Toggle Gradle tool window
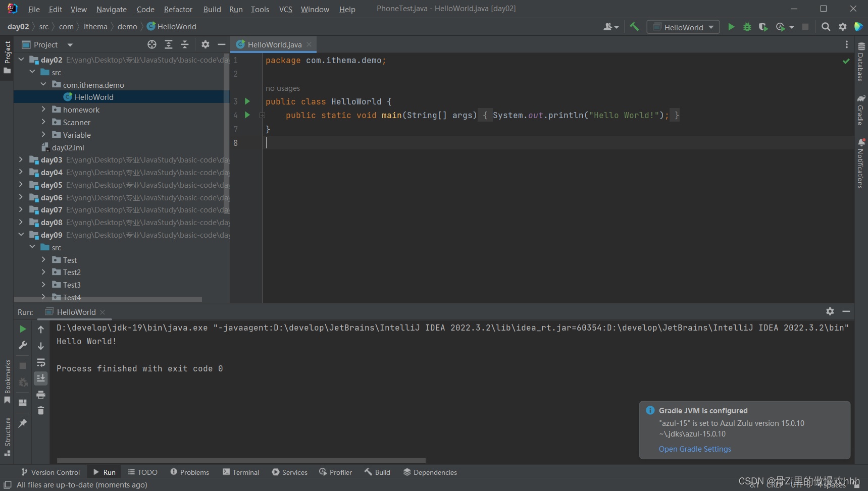This screenshot has width=868, height=491. click(x=861, y=109)
